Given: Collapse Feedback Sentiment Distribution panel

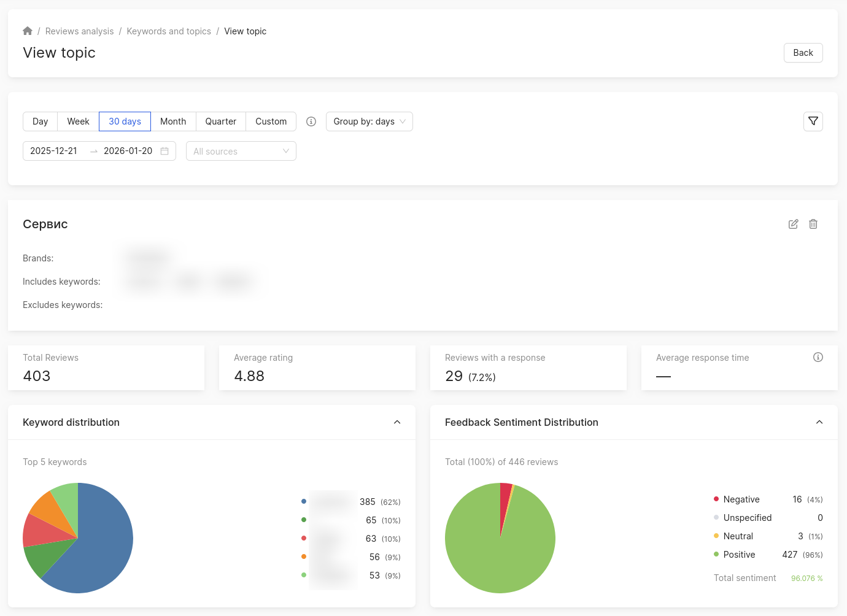Looking at the screenshot, I should click(x=819, y=422).
